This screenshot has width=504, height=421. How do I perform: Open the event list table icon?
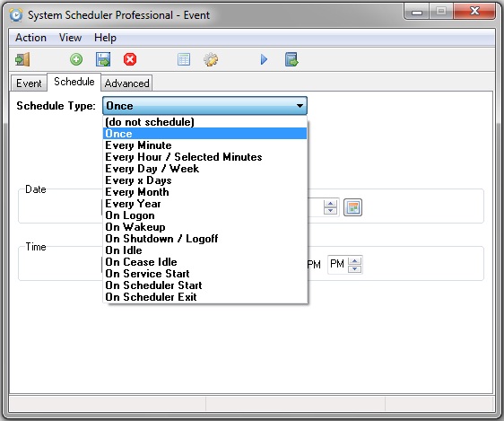pyautogui.click(x=184, y=59)
